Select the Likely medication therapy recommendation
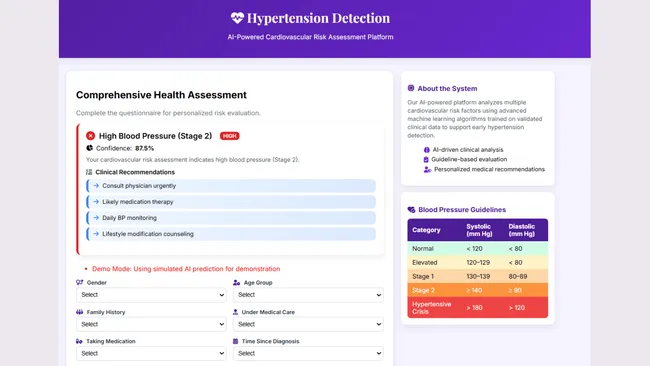The height and width of the screenshot is (366, 650). click(231, 202)
